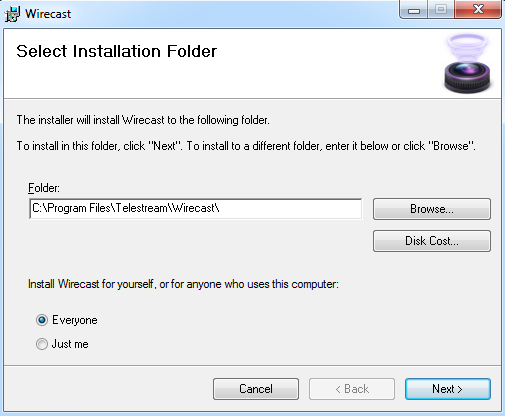Click the disabled Back button
Screen dimensions: 505x416
pyautogui.click(x=352, y=389)
